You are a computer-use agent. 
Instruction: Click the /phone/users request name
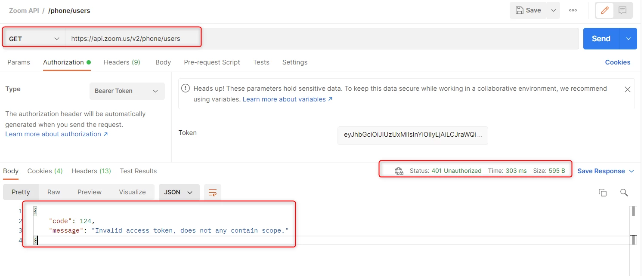69,11
